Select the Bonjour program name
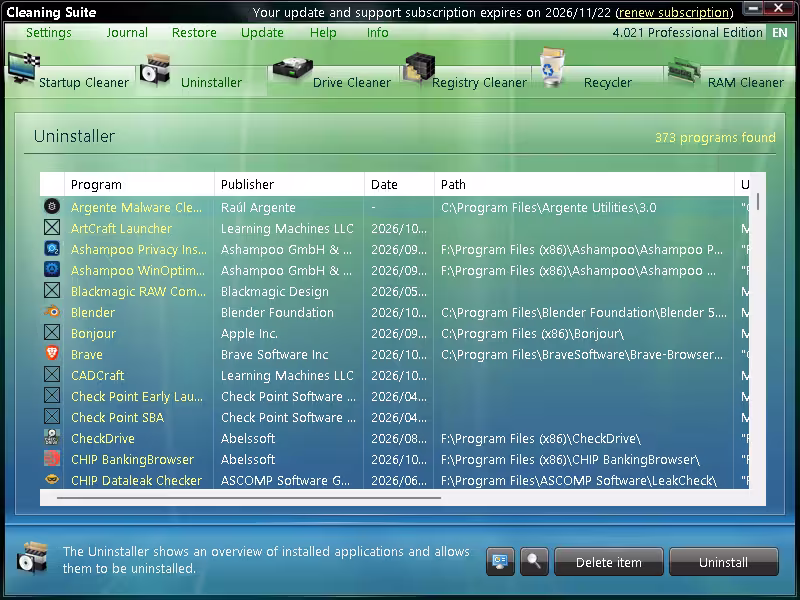This screenshot has width=800, height=600. coord(93,334)
